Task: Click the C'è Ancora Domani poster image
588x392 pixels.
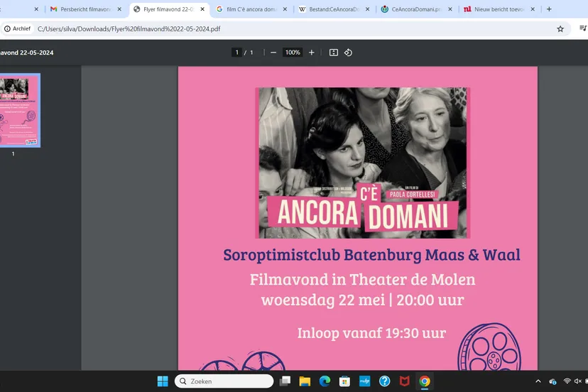Action: 363,163
